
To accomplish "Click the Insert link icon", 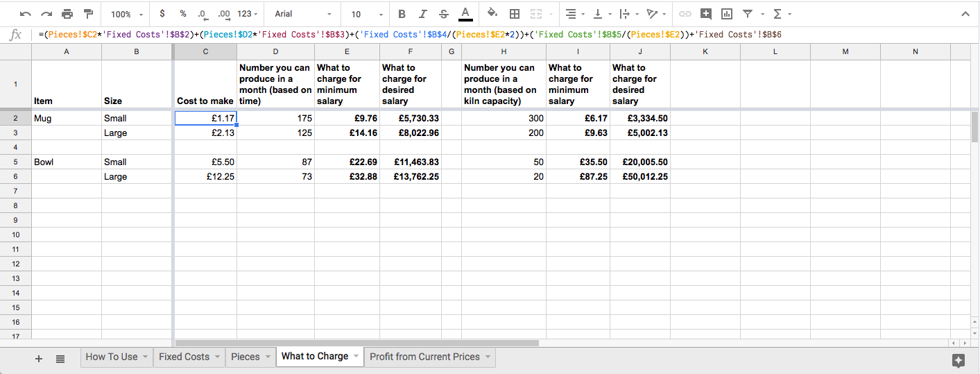I will [x=685, y=14].
